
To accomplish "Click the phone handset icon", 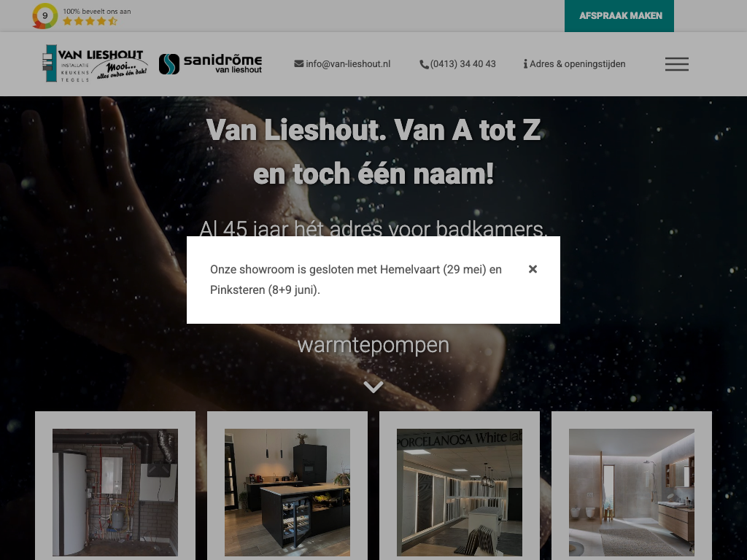I will coord(424,64).
